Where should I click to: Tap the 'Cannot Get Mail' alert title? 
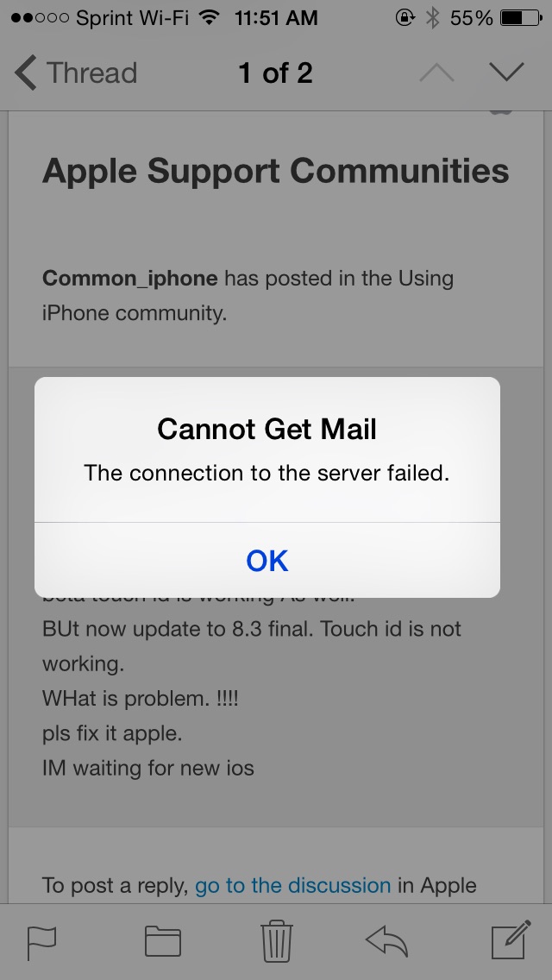(x=267, y=430)
